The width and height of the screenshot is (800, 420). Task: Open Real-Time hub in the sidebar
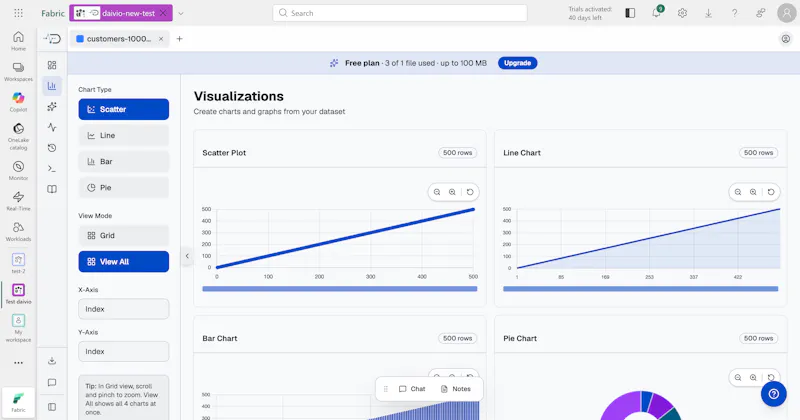click(x=18, y=201)
